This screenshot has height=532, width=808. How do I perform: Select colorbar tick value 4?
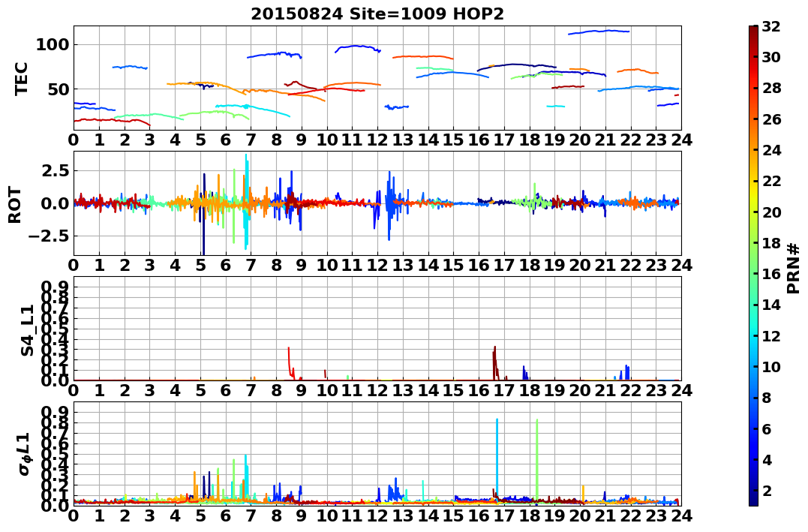[767, 459]
